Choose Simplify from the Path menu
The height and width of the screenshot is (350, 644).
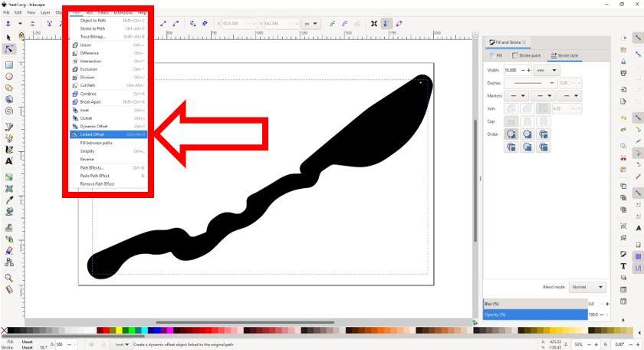tap(108, 151)
